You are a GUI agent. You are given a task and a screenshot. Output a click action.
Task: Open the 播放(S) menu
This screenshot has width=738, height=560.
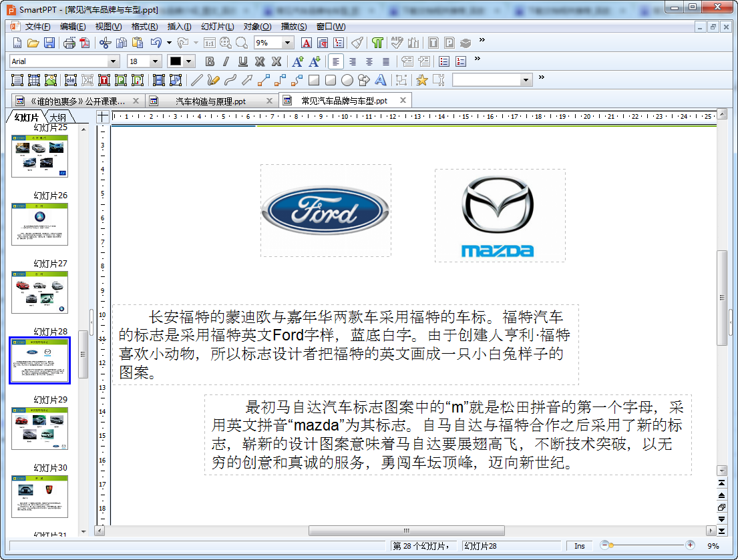294,27
